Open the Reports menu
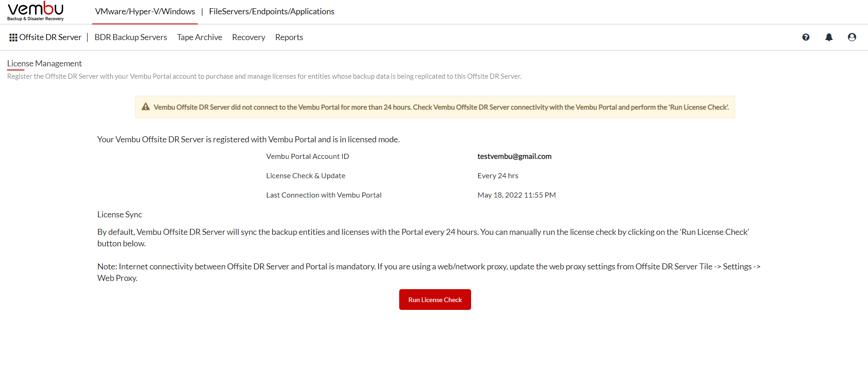Screen dimensions: 868x390 pyautogui.click(x=289, y=37)
